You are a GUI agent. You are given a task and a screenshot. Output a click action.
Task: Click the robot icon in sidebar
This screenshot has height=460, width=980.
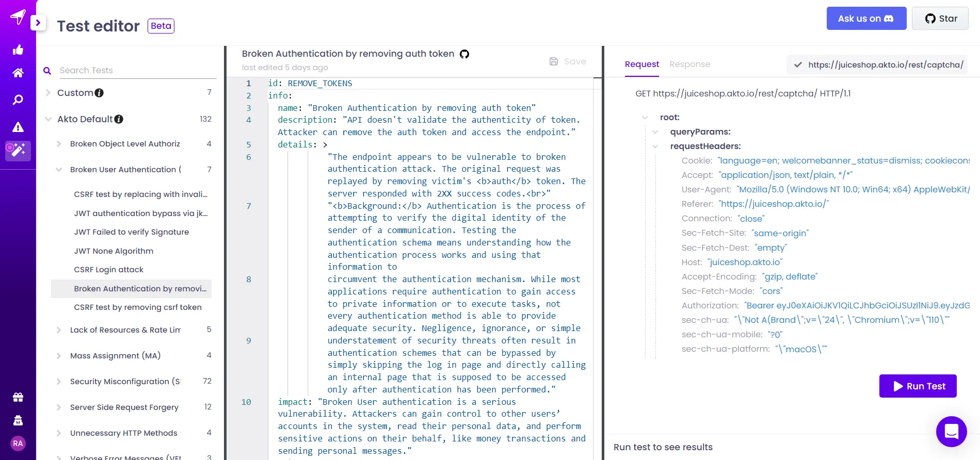click(x=18, y=420)
